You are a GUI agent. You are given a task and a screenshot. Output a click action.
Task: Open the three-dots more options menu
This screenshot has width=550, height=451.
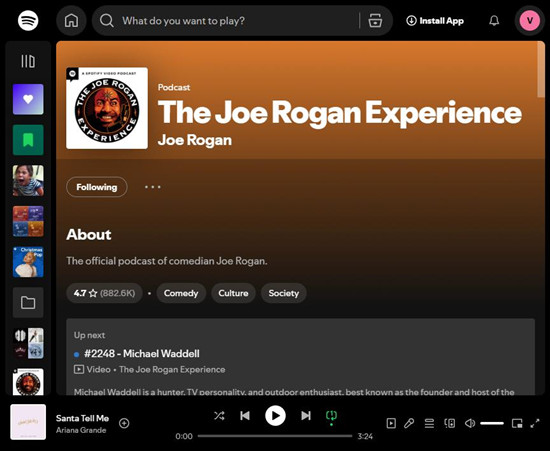(x=153, y=187)
